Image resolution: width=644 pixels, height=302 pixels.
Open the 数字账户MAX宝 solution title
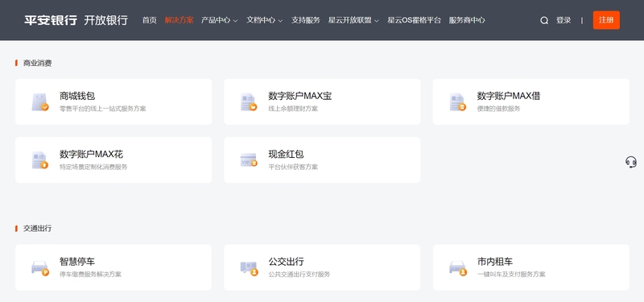(300, 96)
